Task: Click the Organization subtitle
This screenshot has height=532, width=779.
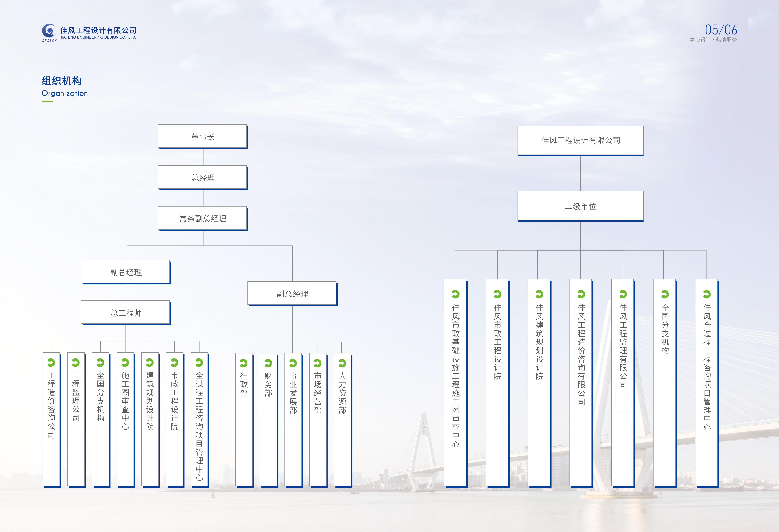Action: [65, 93]
